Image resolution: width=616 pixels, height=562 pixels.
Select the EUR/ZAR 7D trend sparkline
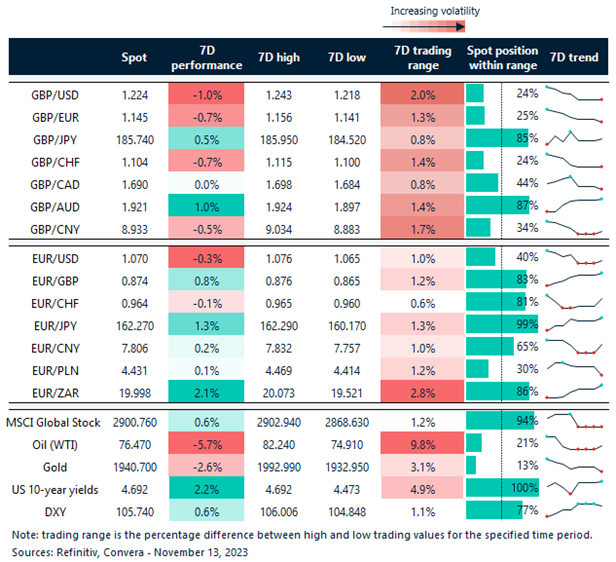pos(575,387)
